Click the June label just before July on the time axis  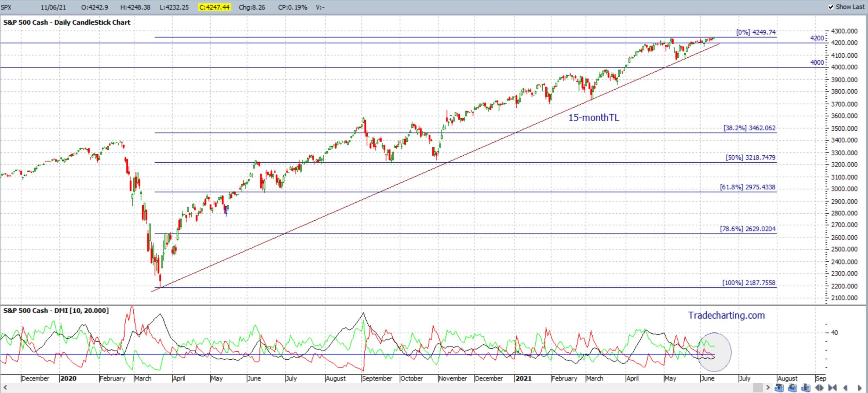pyautogui.click(x=708, y=378)
